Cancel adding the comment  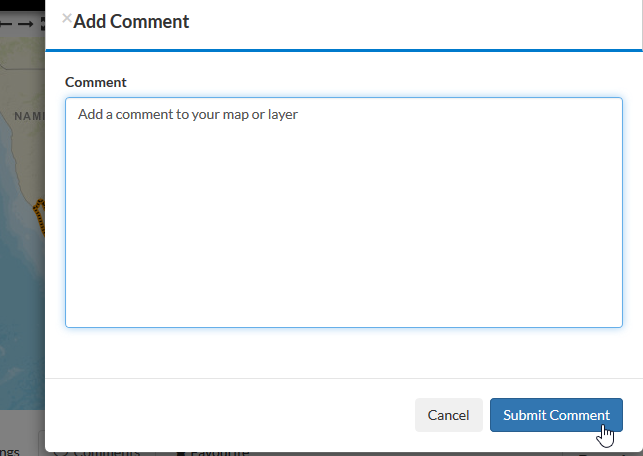tap(449, 415)
